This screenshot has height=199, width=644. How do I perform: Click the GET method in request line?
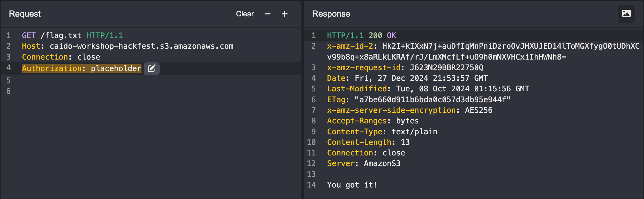pyautogui.click(x=29, y=35)
